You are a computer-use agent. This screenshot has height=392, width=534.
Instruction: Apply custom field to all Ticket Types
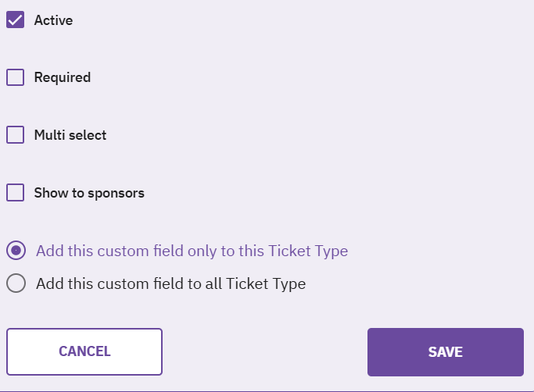coord(16,283)
